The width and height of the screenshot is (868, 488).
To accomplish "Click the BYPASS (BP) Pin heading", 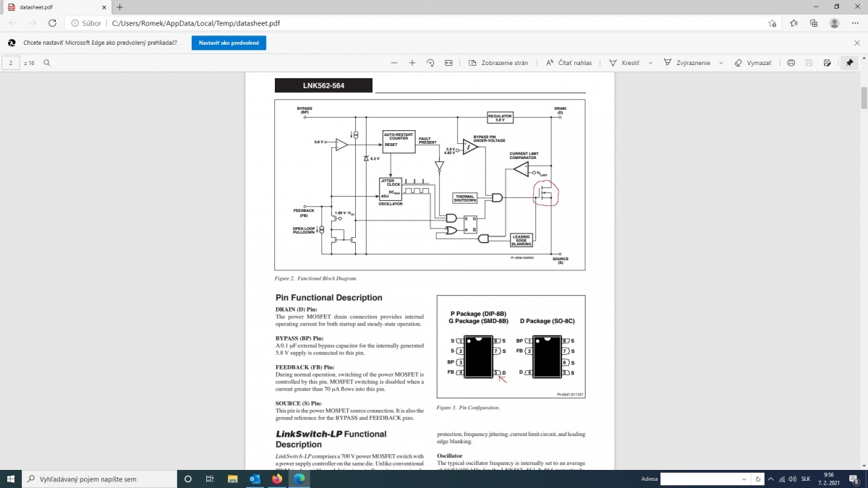I will [x=299, y=338].
